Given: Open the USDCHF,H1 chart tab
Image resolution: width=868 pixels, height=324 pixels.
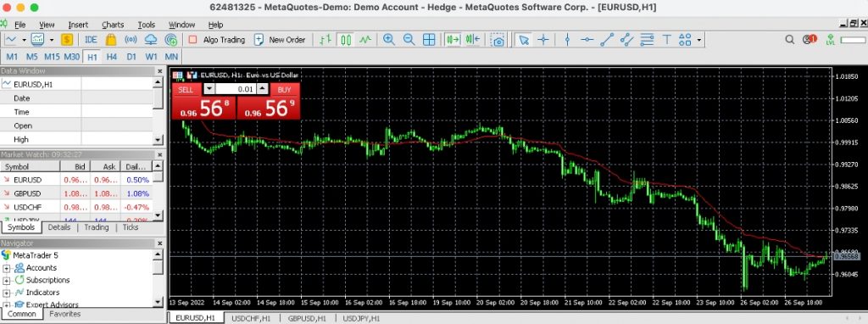Looking at the screenshot, I should tap(251, 318).
